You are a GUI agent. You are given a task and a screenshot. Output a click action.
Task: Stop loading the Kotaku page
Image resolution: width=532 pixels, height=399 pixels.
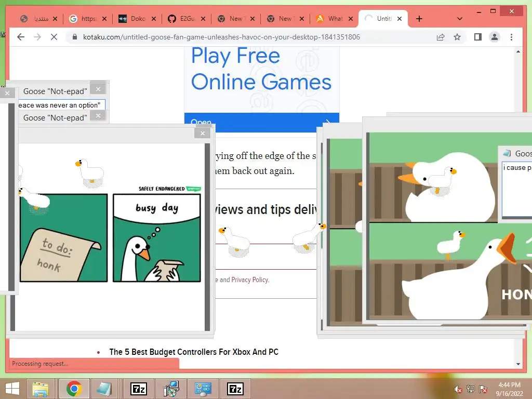click(x=54, y=37)
